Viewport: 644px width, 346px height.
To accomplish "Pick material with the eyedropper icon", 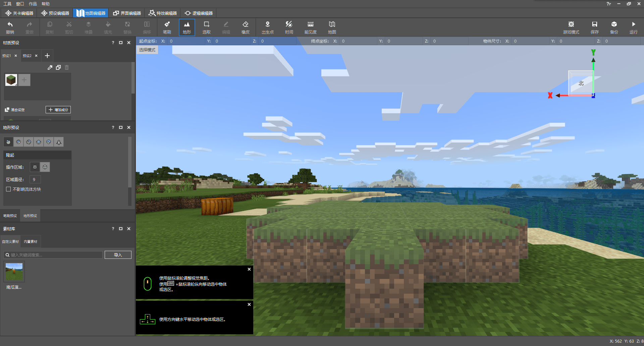I will tap(50, 67).
